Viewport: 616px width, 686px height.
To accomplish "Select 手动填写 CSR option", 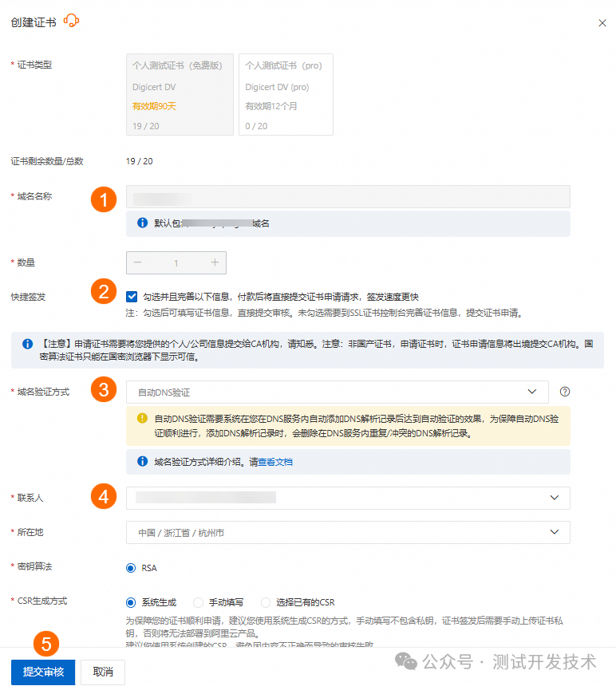I will pos(198,602).
